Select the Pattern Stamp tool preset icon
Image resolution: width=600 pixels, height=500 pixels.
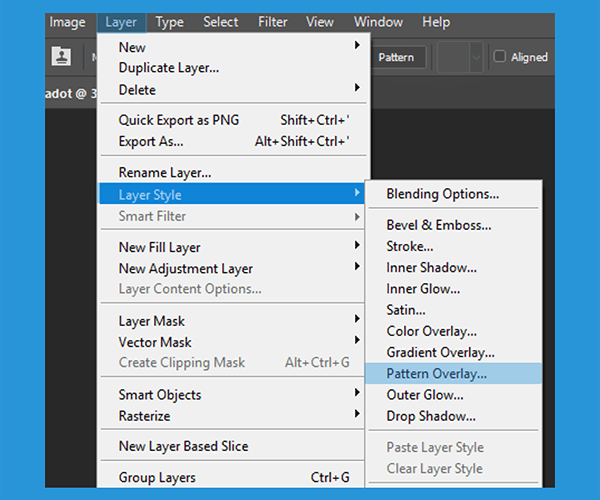(x=61, y=56)
